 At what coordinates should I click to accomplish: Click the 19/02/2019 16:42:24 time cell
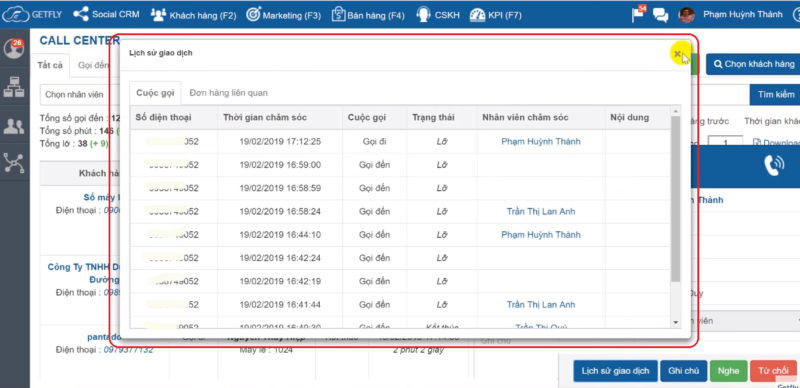click(x=280, y=258)
